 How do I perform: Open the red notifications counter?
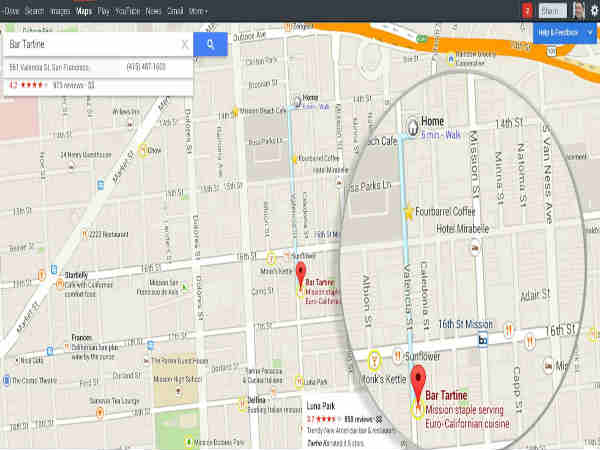[527, 11]
